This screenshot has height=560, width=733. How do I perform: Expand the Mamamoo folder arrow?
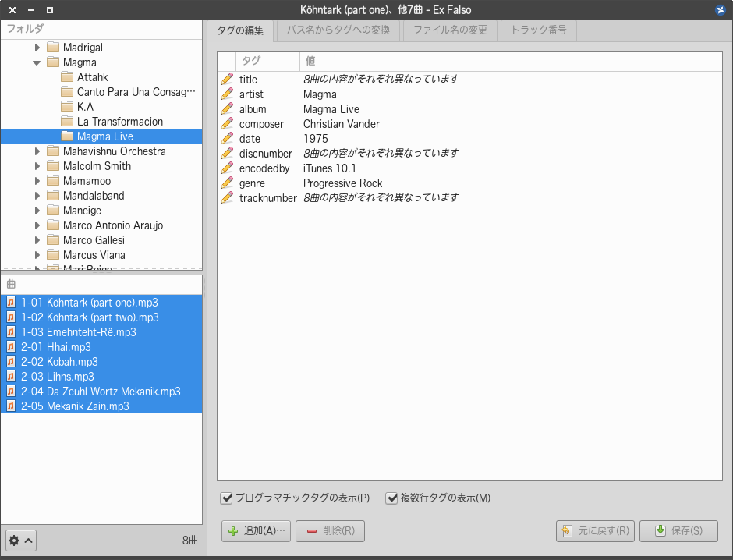click(37, 180)
